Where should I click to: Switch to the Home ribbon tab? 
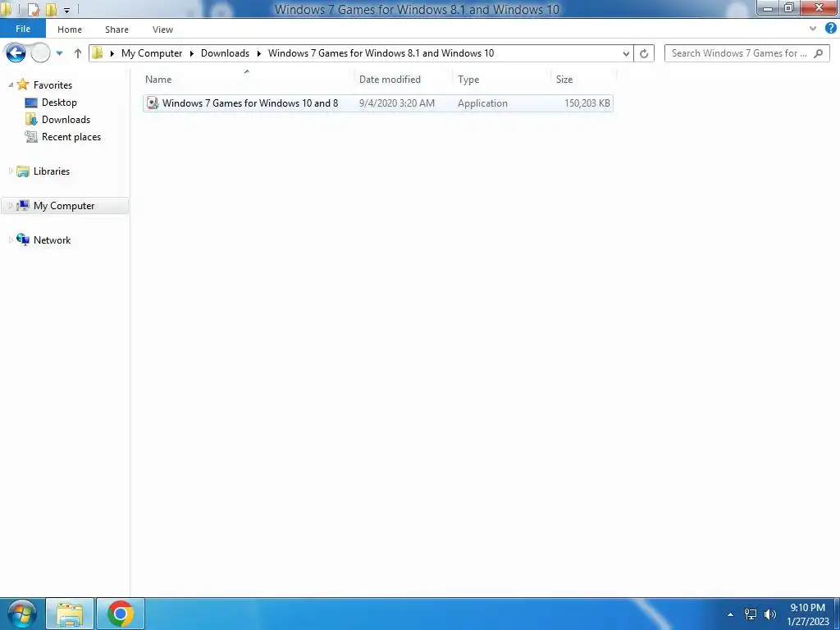[x=70, y=30]
